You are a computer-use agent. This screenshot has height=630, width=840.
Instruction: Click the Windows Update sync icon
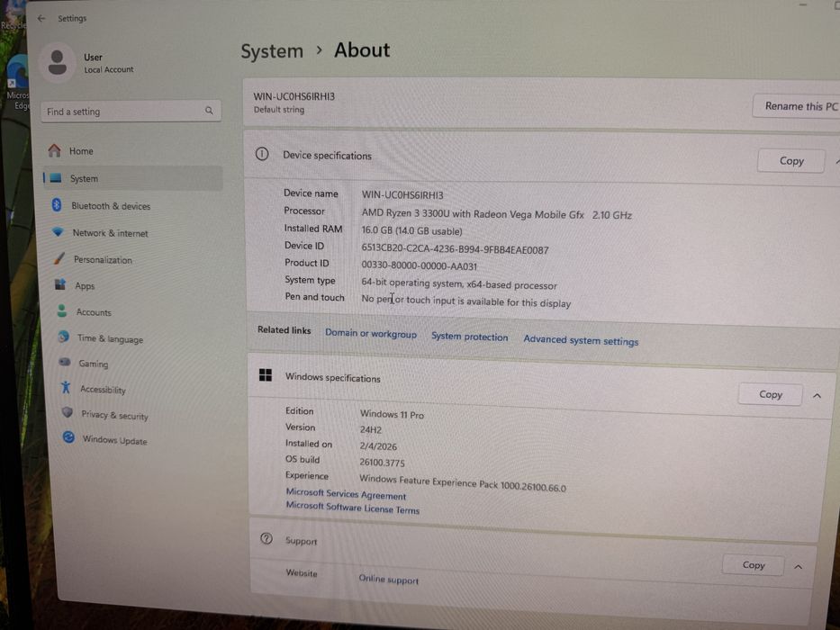68,437
